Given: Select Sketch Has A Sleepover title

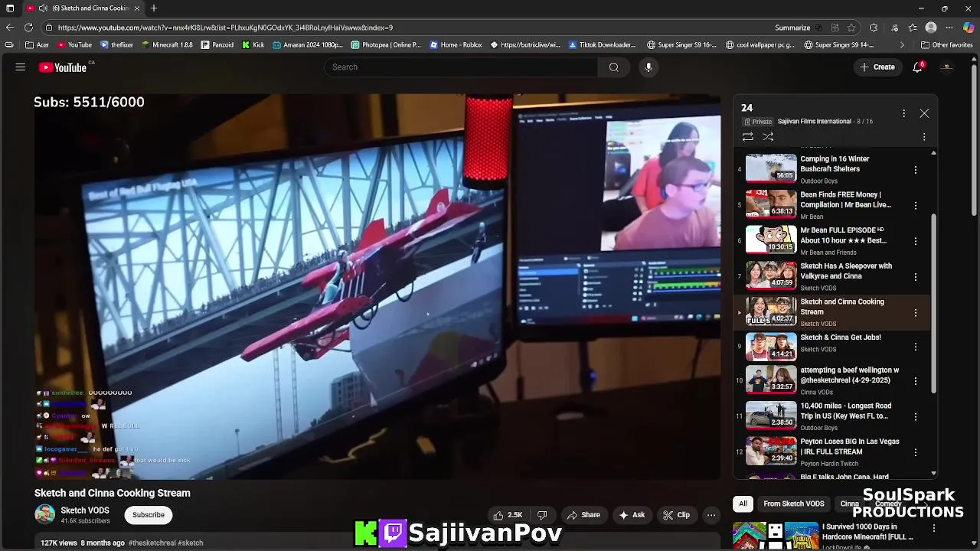Looking at the screenshot, I should tap(846, 271).
